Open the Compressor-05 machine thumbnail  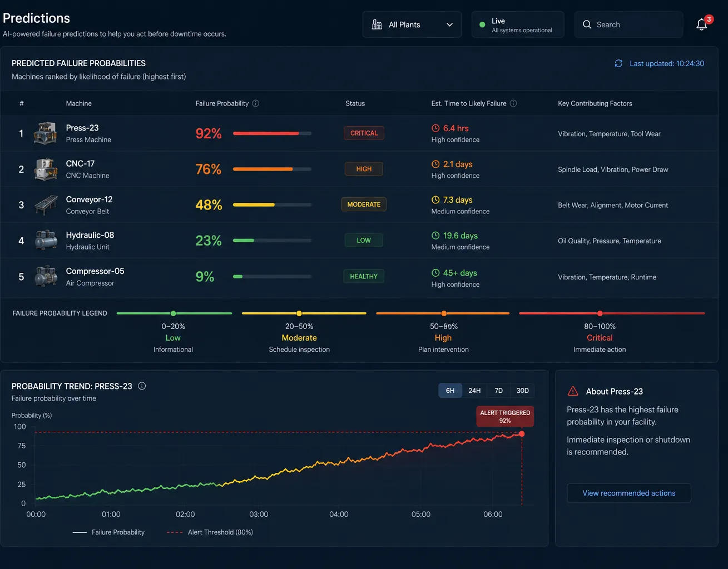(x=46, y=276)
